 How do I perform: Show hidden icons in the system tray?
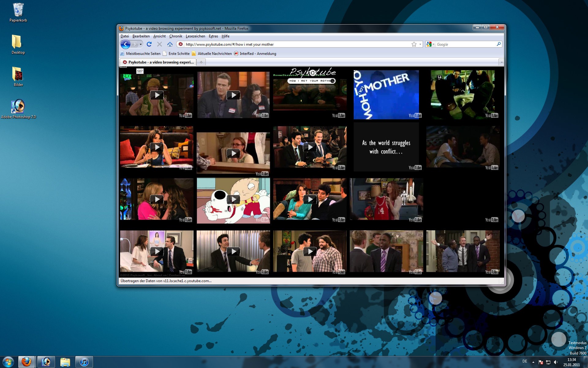(533, 362)
